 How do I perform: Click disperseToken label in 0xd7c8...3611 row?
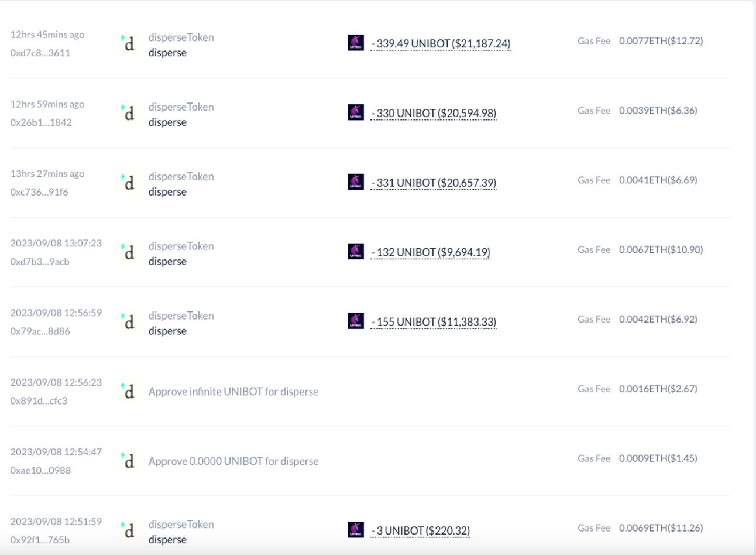pyautogui.click(x=181, y=37)
